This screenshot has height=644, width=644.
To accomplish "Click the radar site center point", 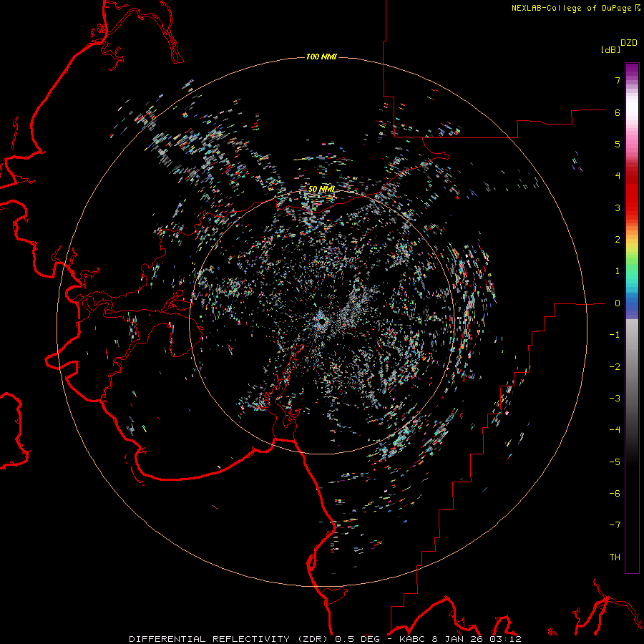I will click(x=321, y=321).
